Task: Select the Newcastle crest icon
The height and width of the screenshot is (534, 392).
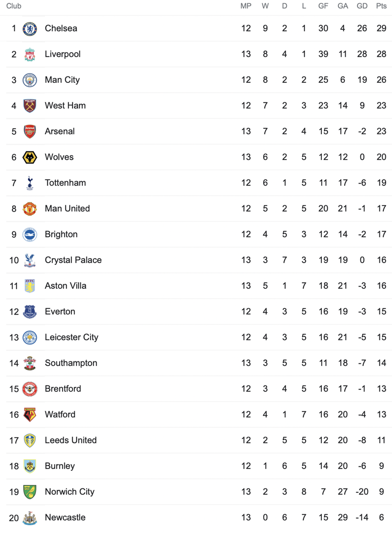Action: click(30, 518)
